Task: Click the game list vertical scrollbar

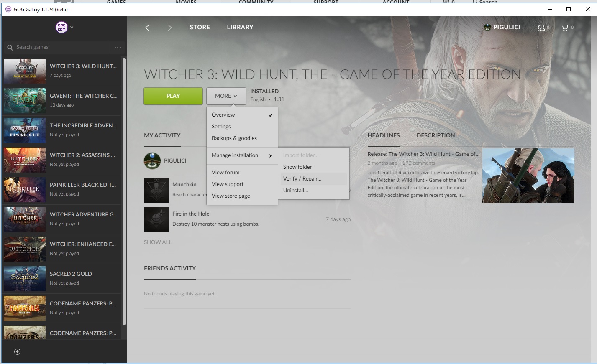Action: tap(124, 191)
